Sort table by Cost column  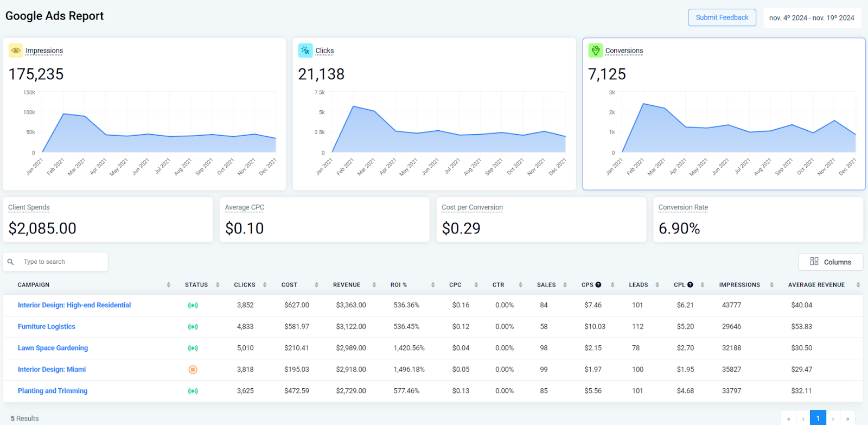click(316, 285)
